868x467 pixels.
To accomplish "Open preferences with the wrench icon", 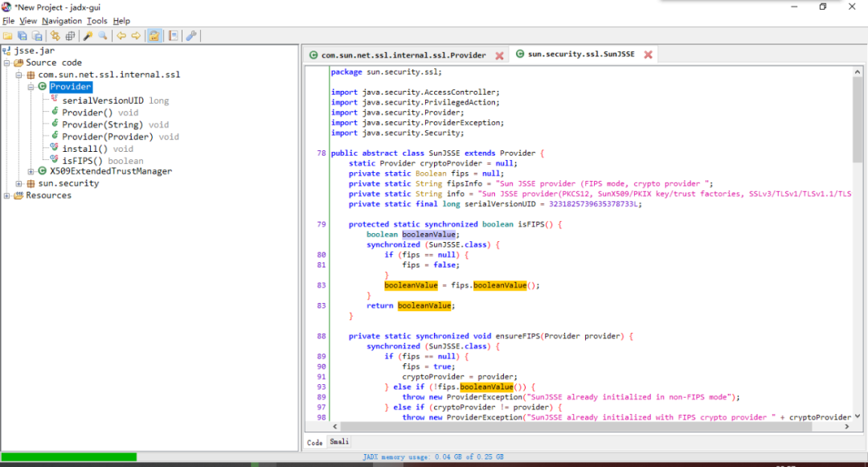I will click(x=191, y=36).
